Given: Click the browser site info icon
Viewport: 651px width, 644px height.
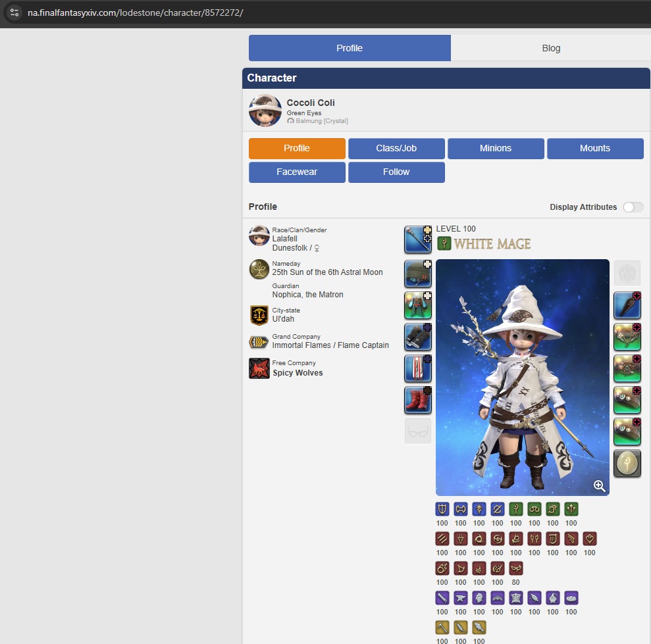Looking at the screenshot, I should click(x=14, y=12).
